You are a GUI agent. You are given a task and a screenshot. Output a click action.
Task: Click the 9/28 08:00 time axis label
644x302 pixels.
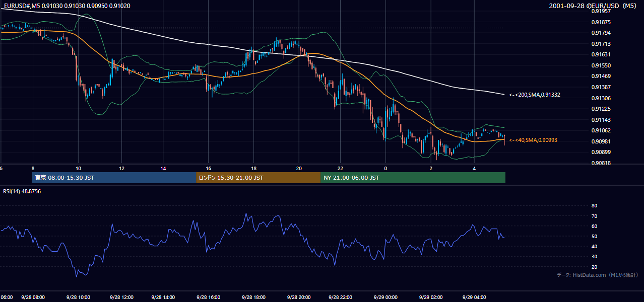33,297
